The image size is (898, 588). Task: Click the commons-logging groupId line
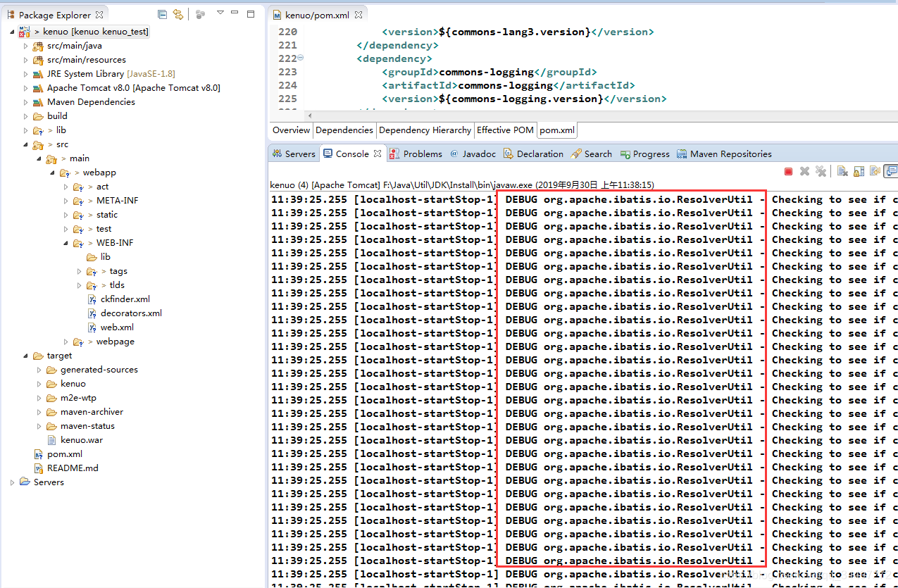click(x=489, y=72)
